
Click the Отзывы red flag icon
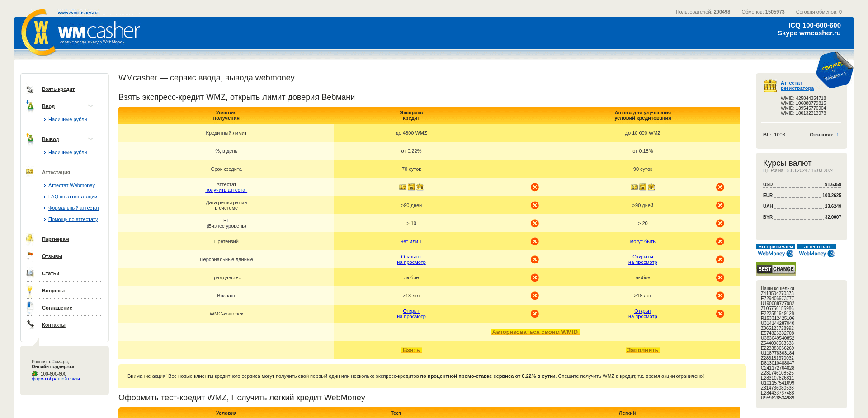click(30, 255)
